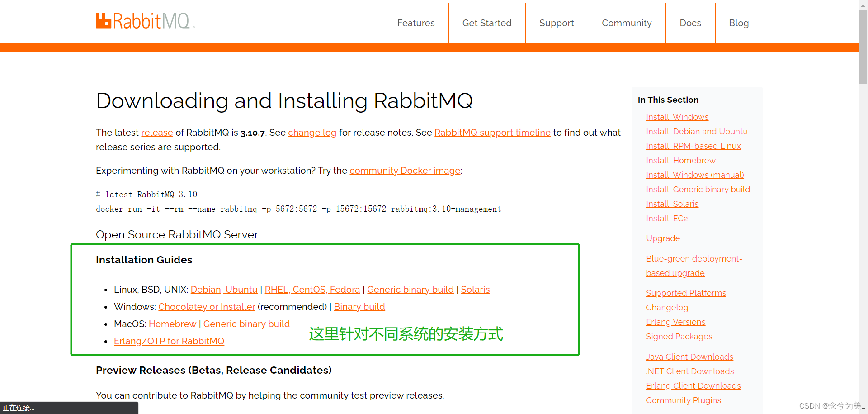Open RHEL, CentOS, Fedora guide
This screenshot has width=868, height=414.
[x=312, y=290]
